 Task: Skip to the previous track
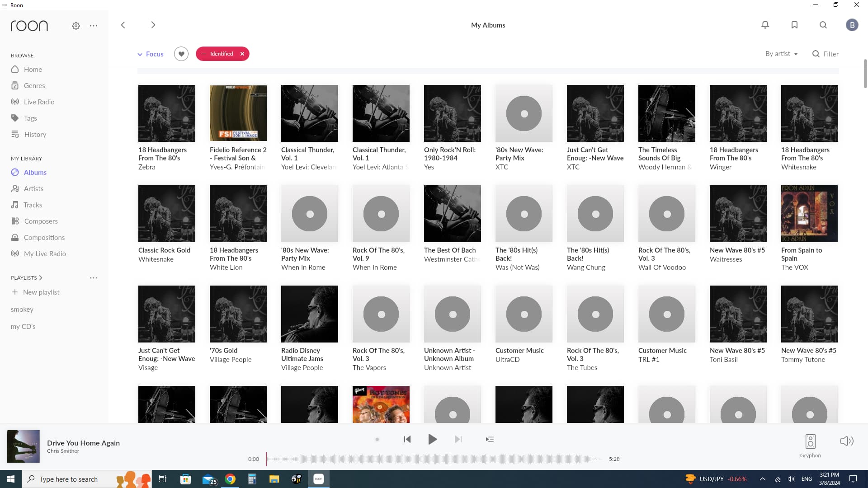tap(407, 439)
